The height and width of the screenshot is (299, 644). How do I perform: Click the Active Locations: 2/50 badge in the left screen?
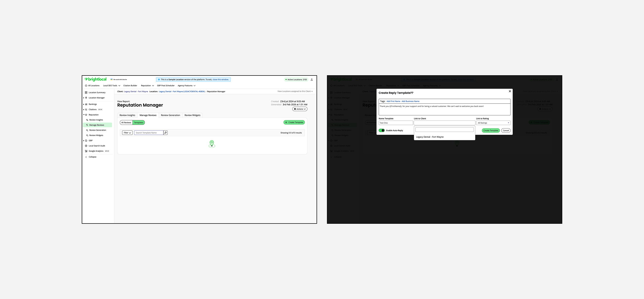pyautogui.click(x=296, y=79)
